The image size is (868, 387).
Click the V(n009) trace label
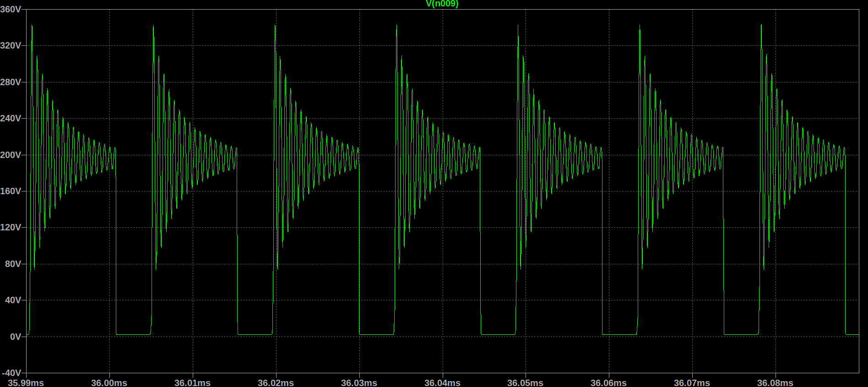pos(442,4)
